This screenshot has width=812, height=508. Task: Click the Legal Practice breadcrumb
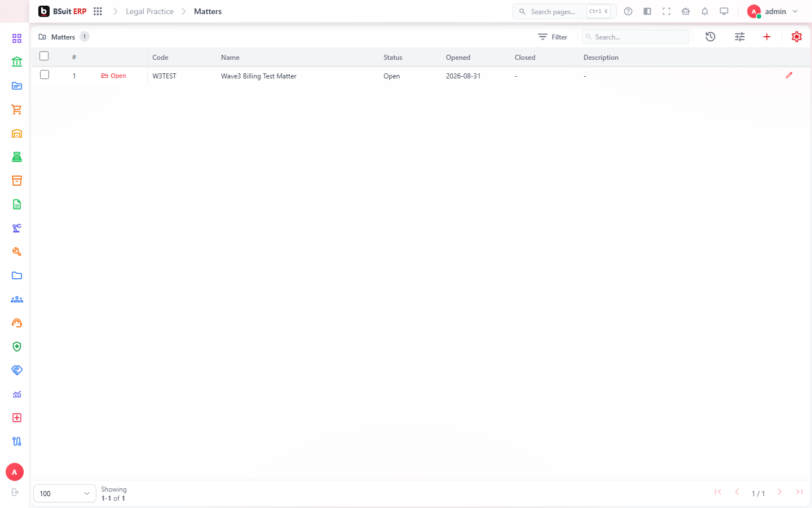(x=149, y=11)
